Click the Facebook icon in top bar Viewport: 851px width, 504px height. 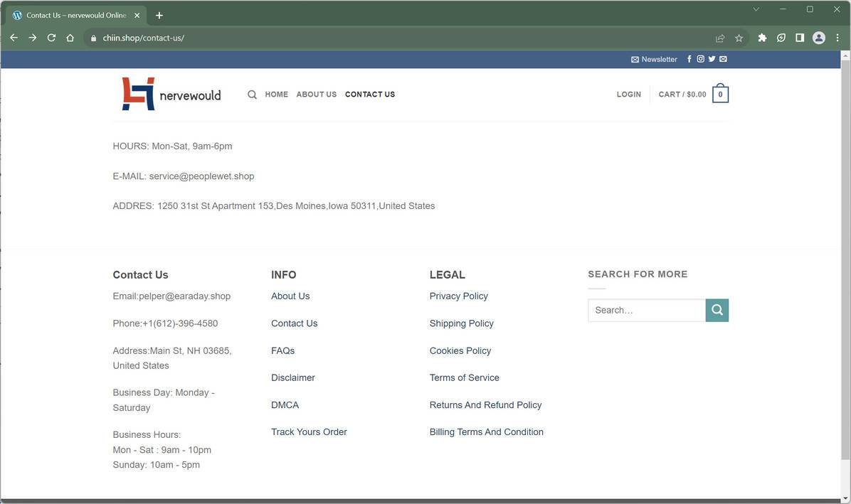tap(689, 59)
